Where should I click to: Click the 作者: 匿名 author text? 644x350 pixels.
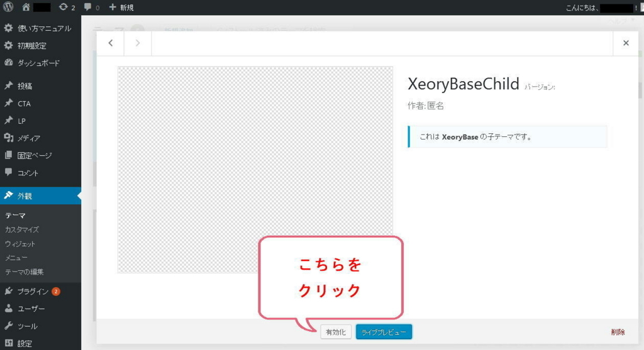click(x=426, y=106)
